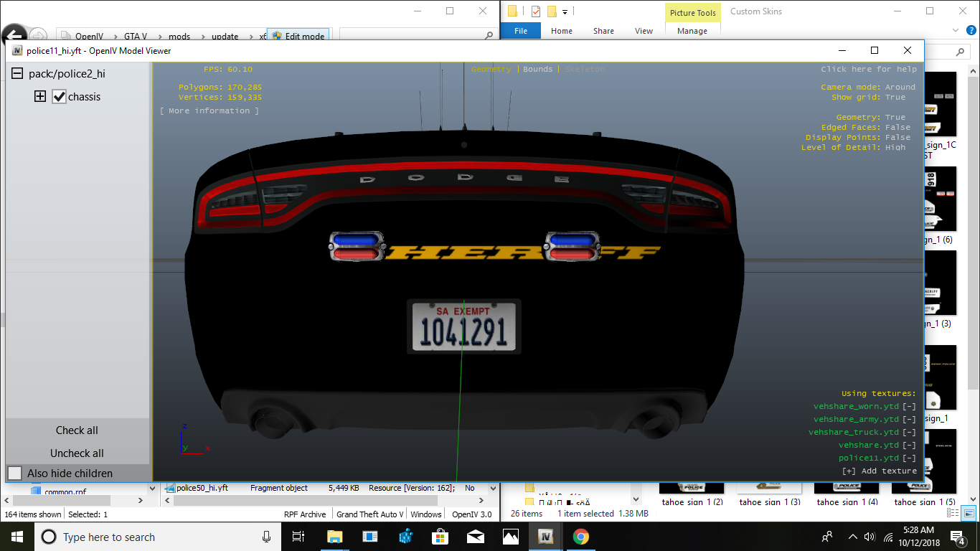Click the Task View icon
Viewport: 980px width, 551px height.
pyautogui.click(x=298, y=537)
